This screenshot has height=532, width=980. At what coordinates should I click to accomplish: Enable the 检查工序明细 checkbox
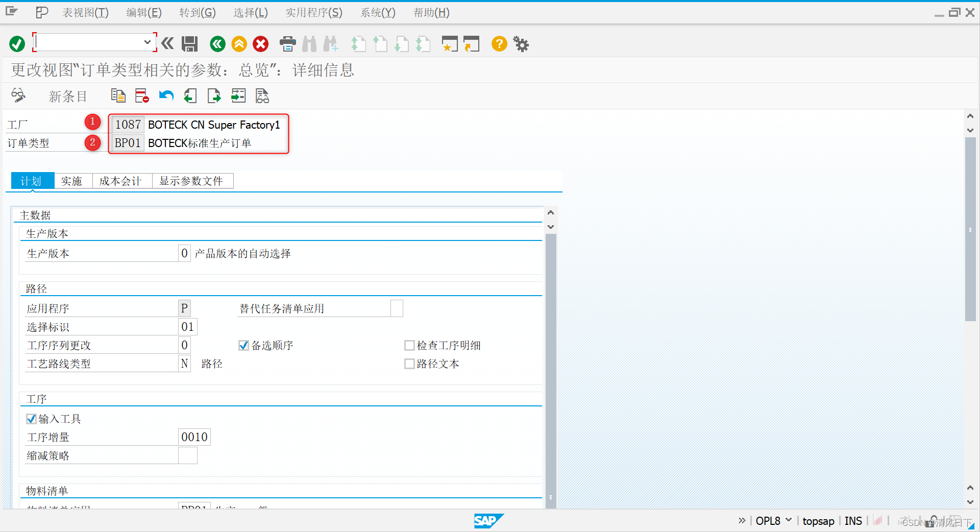click(x=409, y=346)
